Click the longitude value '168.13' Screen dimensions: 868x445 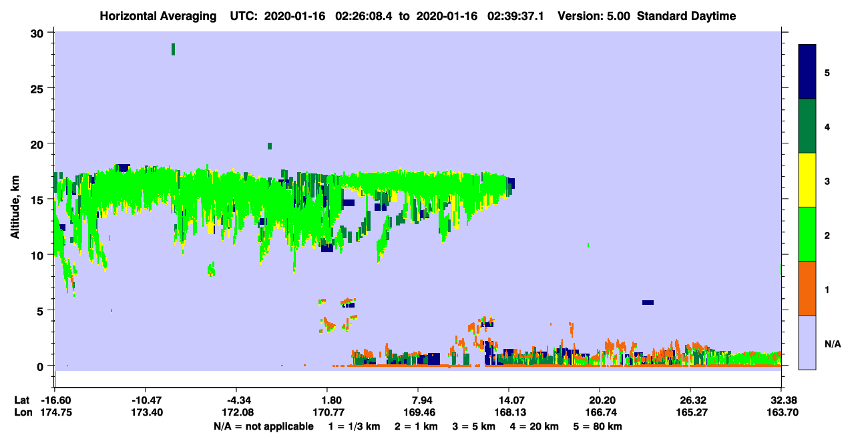tap(509, 412)
